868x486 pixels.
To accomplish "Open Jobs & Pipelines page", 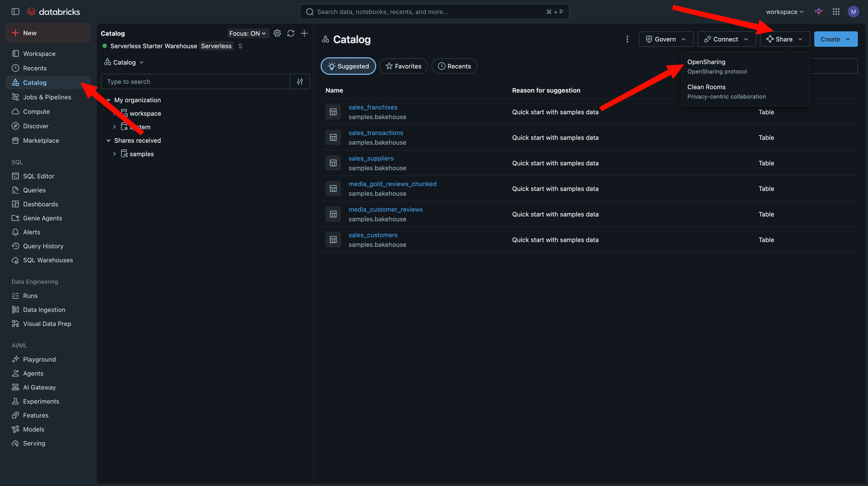I will tap(48, 97).
